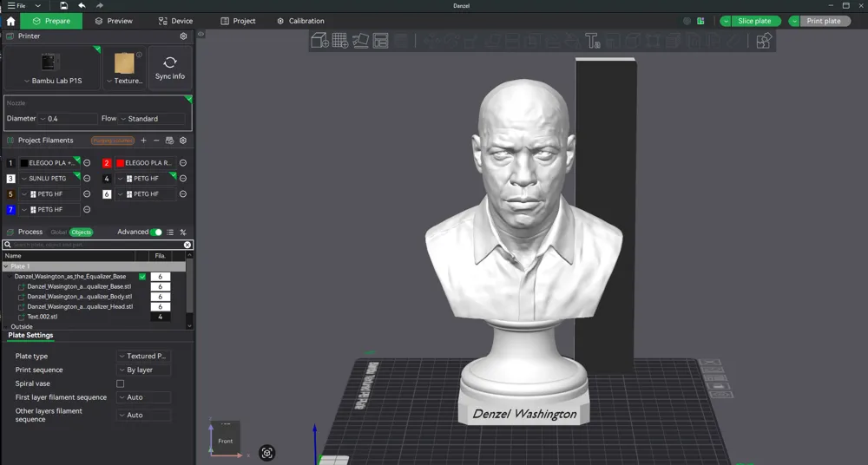Viewport: 868px width, 465px height.
Task: Click the Print plate button
Action: tap(825, 21)
